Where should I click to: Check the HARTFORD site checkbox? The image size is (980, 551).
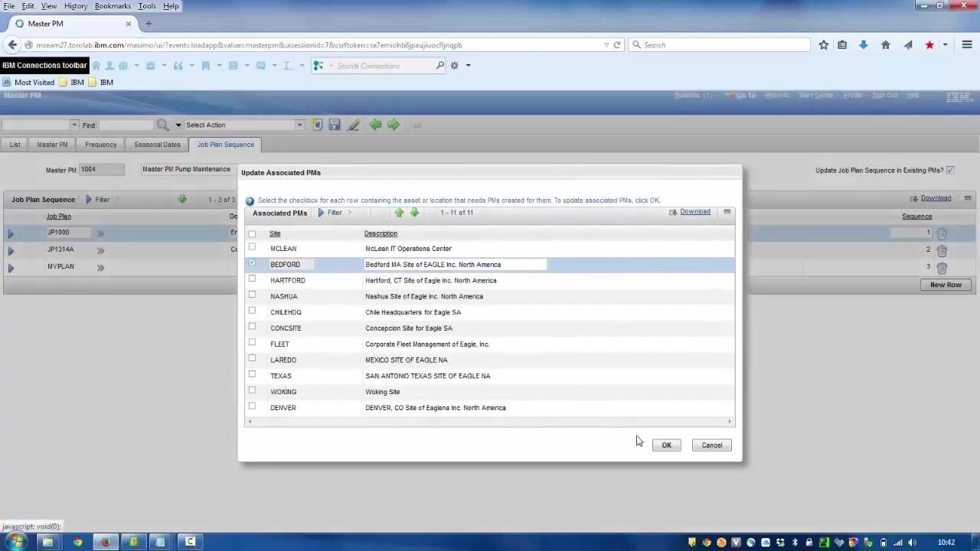(x=252, y=279)
